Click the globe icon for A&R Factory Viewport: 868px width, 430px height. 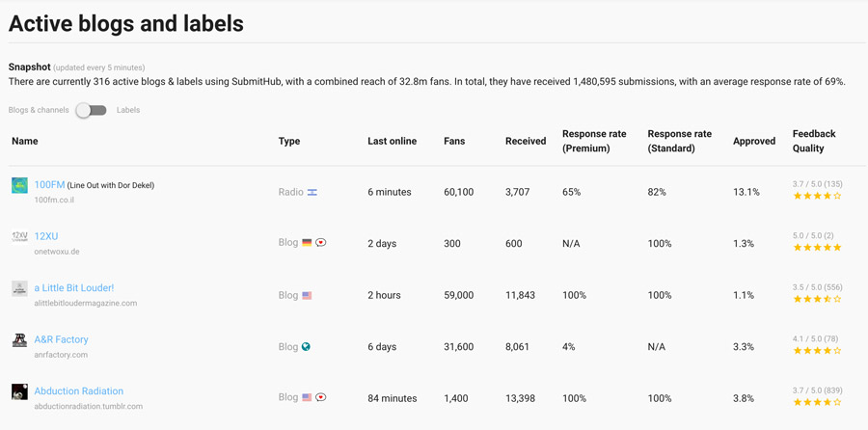(x=306, y=347)
